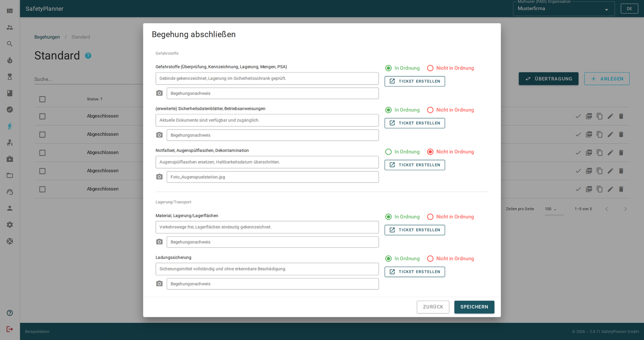644x340 pixels.
Task: Click the red logout icon
Action: click(x=10, y=329)
